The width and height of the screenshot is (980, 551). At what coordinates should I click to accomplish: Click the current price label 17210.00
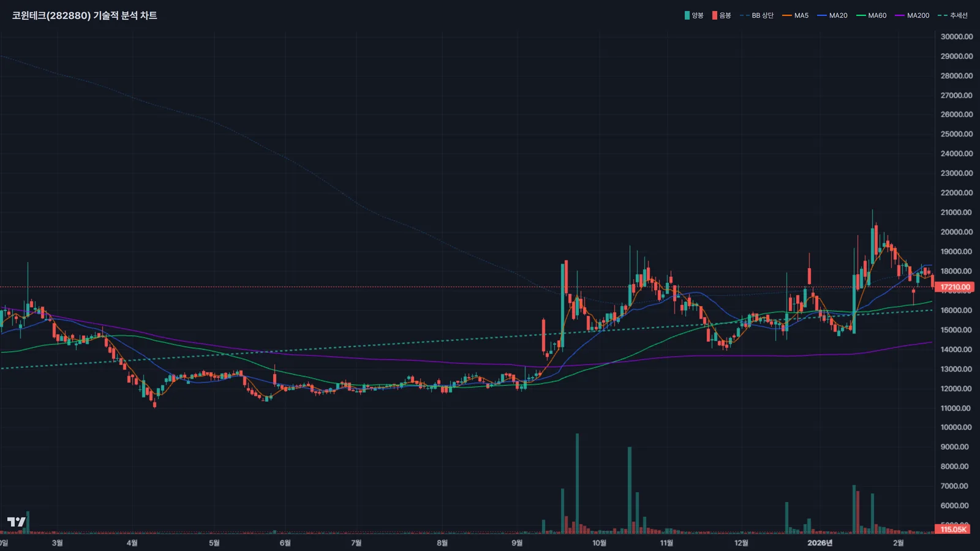[x=955, y=287]
